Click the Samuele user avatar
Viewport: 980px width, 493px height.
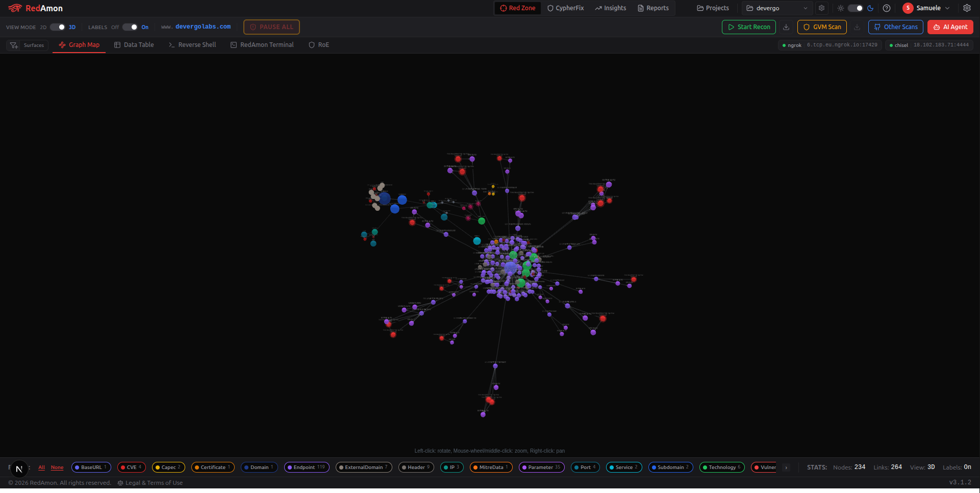pos(908,8)
